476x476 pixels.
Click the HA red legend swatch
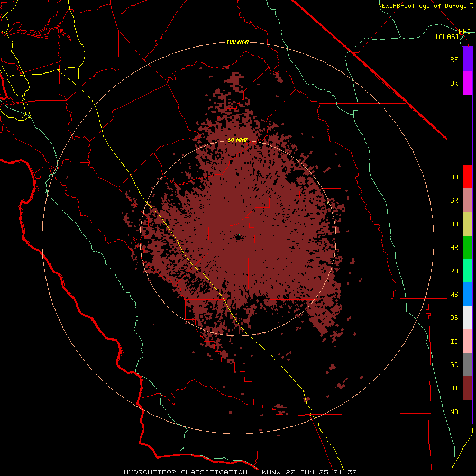point(467,177)
